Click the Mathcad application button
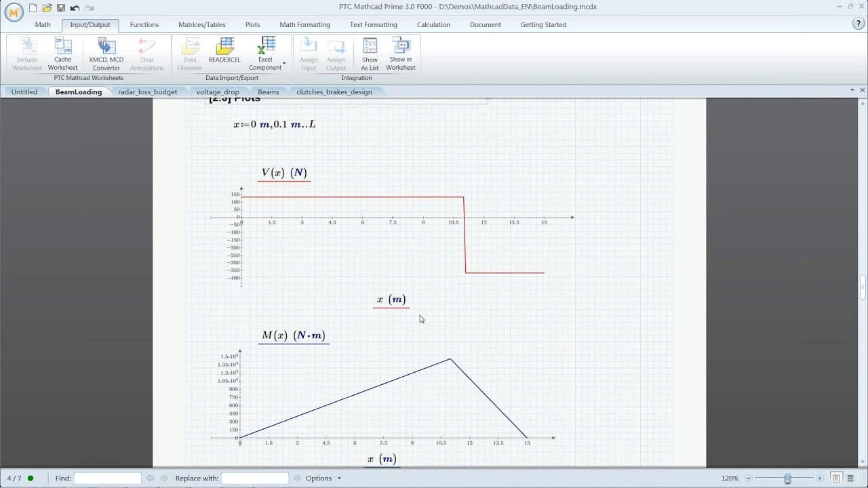868x488 pixels. pyautogui.click(x=14, y=13)
